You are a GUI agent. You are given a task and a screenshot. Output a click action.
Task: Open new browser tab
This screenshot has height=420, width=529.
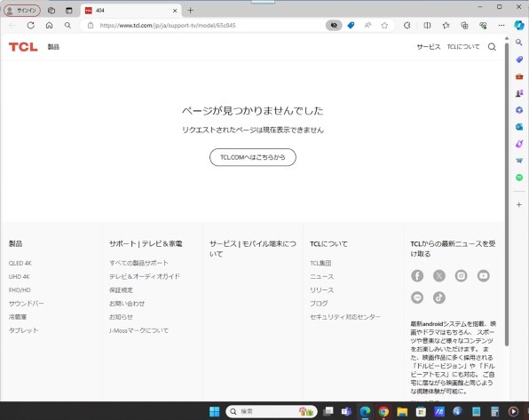tap(190, 11)
